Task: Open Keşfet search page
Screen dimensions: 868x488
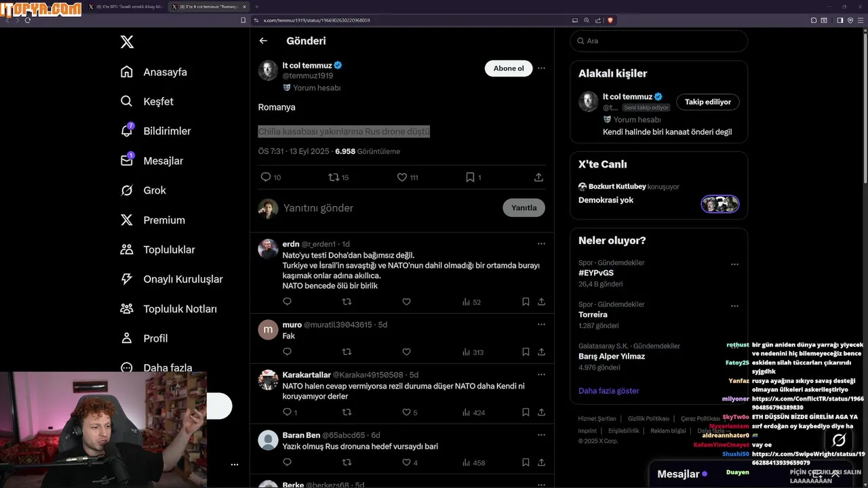Action: click(x=146, y=102)
